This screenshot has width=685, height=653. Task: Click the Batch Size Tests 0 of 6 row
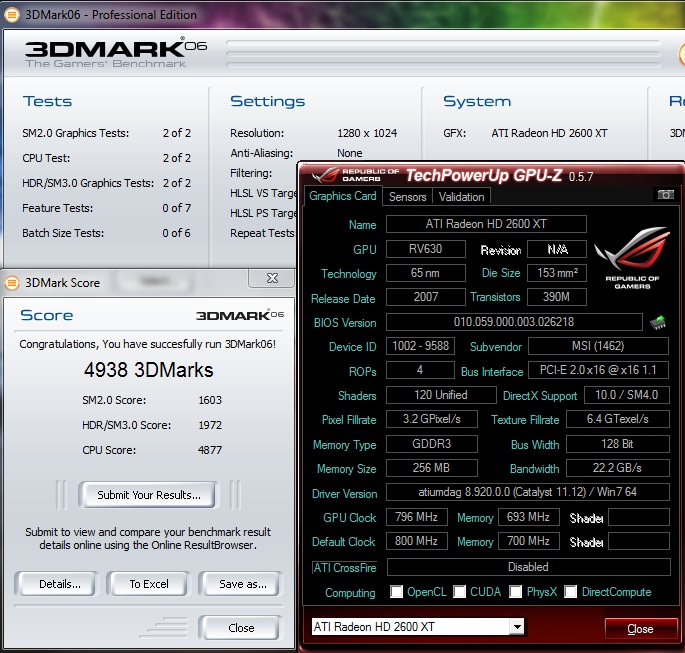107,233
